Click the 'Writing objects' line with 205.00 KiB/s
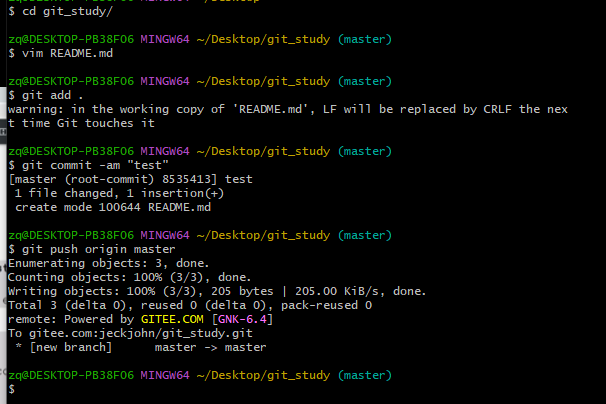The width and height of the screenshot is (606, 404). [x=217, y=291]
